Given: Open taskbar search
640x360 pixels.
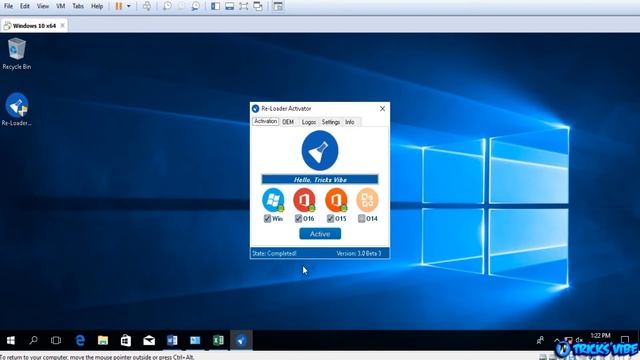Looking at the screenshot, I should 33,340.
